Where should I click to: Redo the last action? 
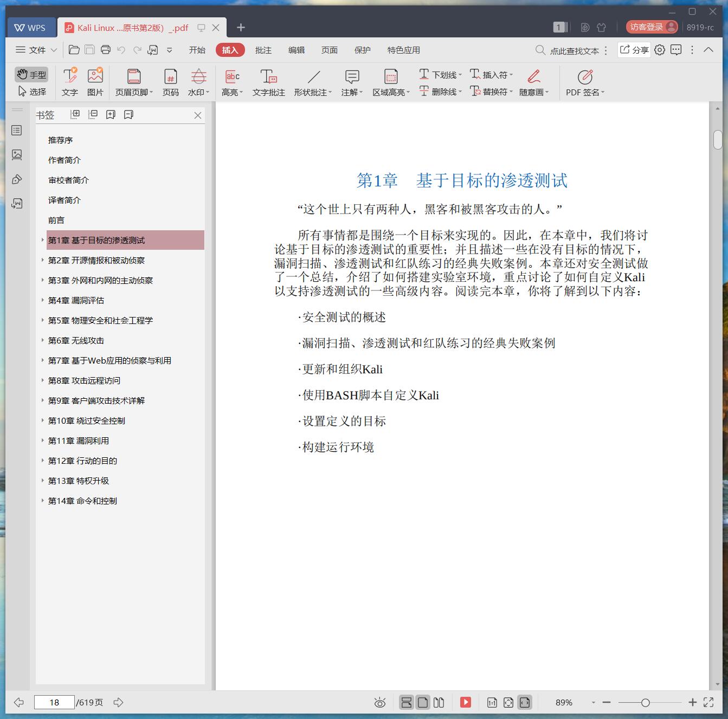tap(138, 50)
